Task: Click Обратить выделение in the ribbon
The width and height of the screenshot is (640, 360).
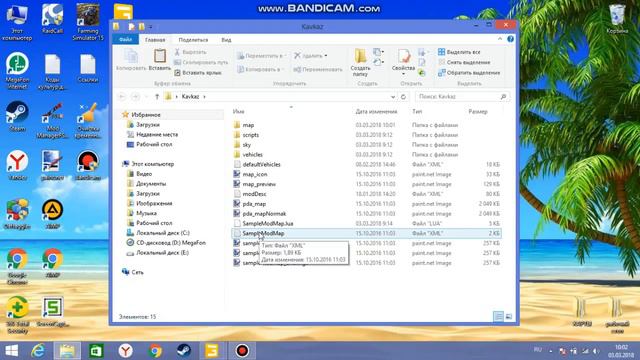Action: (x=469, y=73)
